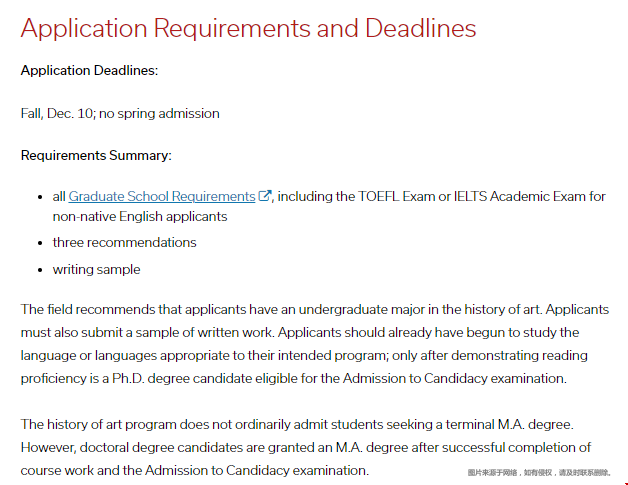Click the paragraph starting The history of art program
This screenshot has height=485, width=628.
[306, 447]
